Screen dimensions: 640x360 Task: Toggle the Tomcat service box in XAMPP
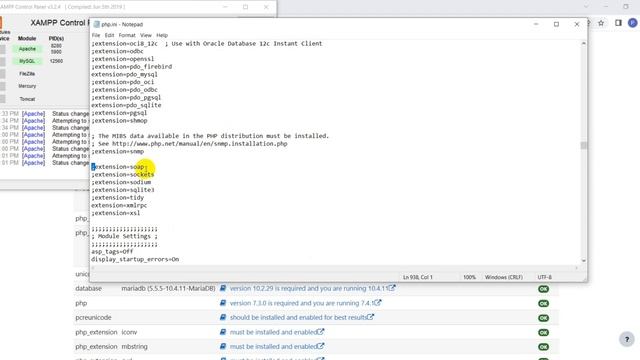tap(2, 99)
